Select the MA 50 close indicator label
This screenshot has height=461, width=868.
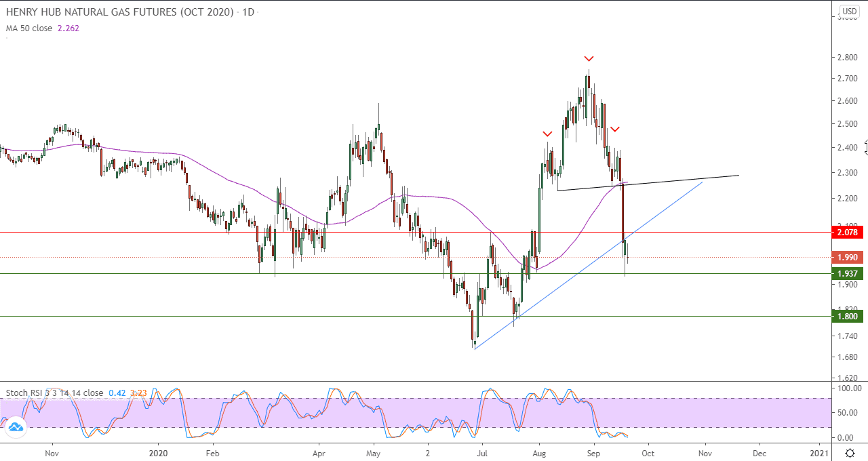coord(29,28)
